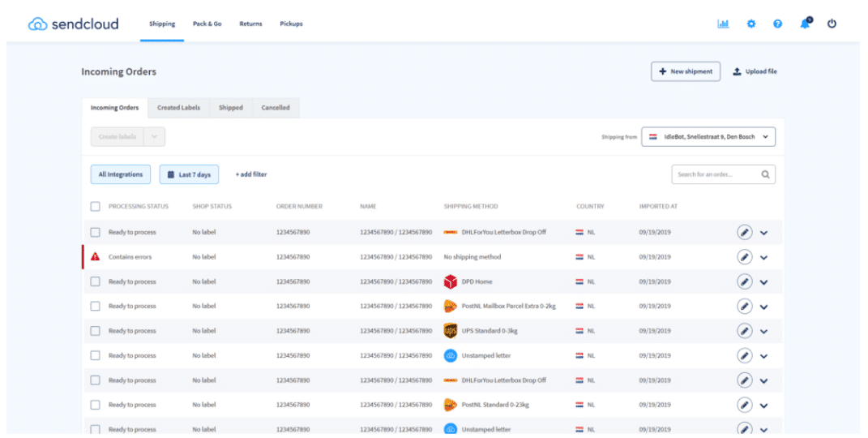Screen dimensions: 868x438
Task: Click the DPD carrier logo
Action: 451,281
